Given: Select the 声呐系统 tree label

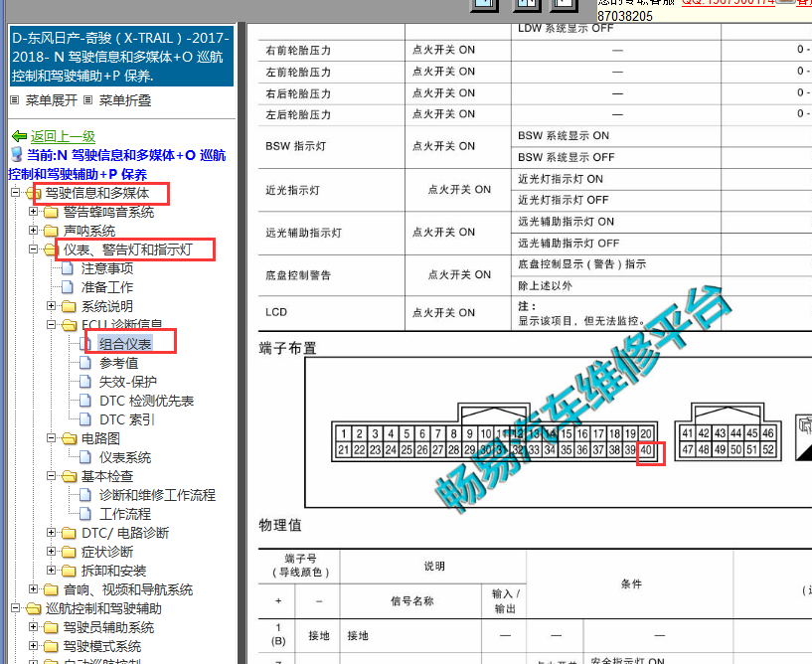Looking at the screenshot, I should (x=89, y=231).
